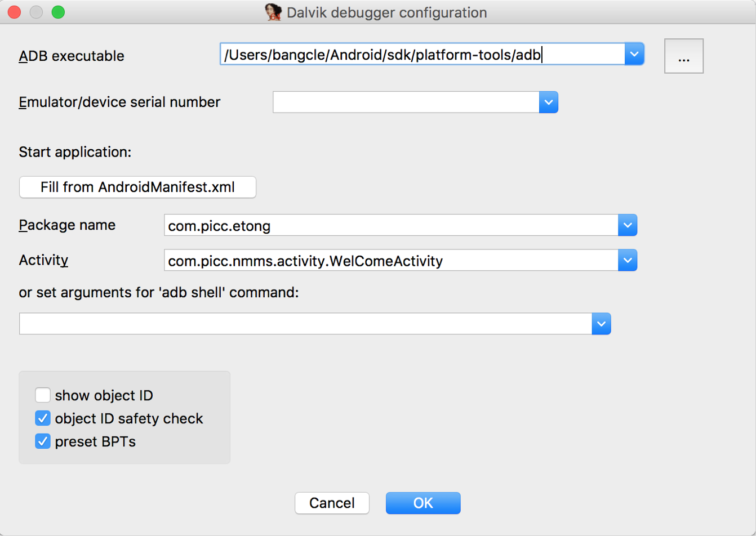Screen dimensions: 756x536
Task: Focus the Emulator/device serial number field
Action: [x=406, y=102]
